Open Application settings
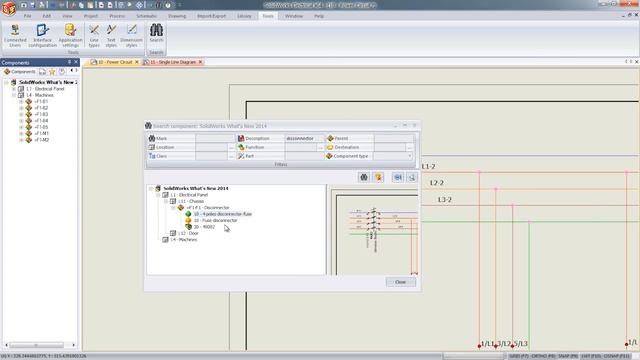 [x=70, y=35]
